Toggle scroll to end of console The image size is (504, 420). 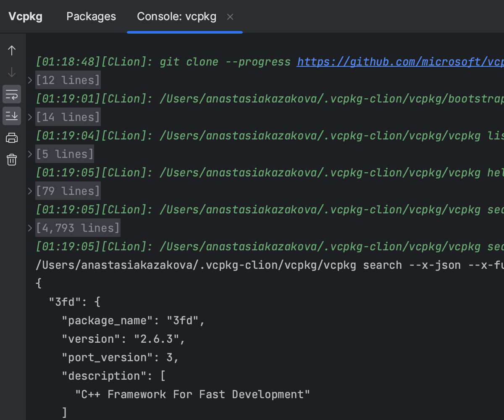coord(12,116)
